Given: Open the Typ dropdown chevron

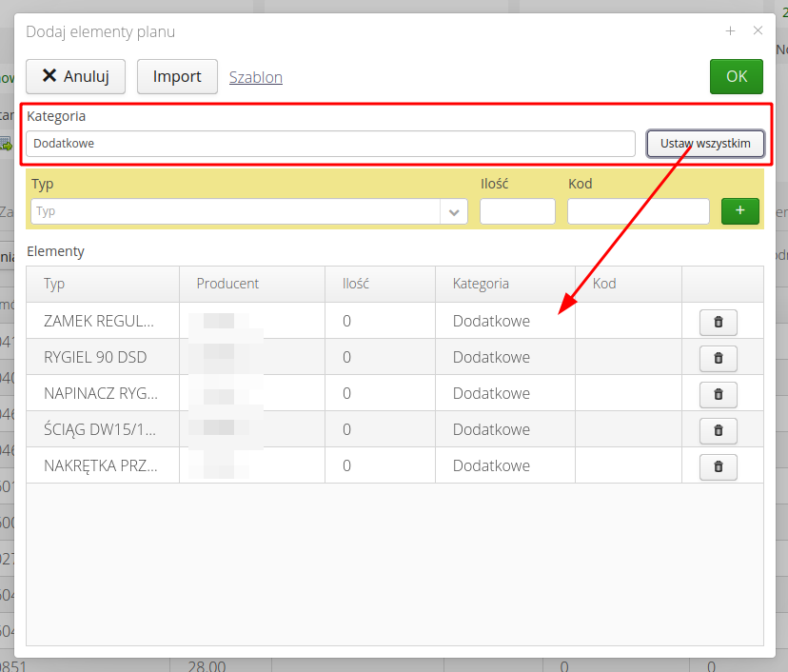Looking at the screenshot, I should point(454,211).
